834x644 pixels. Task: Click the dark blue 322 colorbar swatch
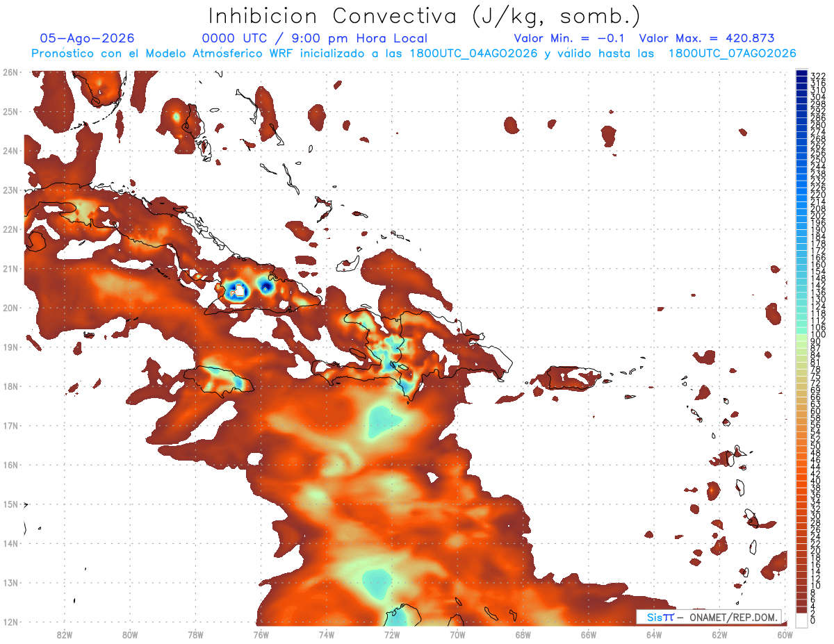[x=802, y=74]
